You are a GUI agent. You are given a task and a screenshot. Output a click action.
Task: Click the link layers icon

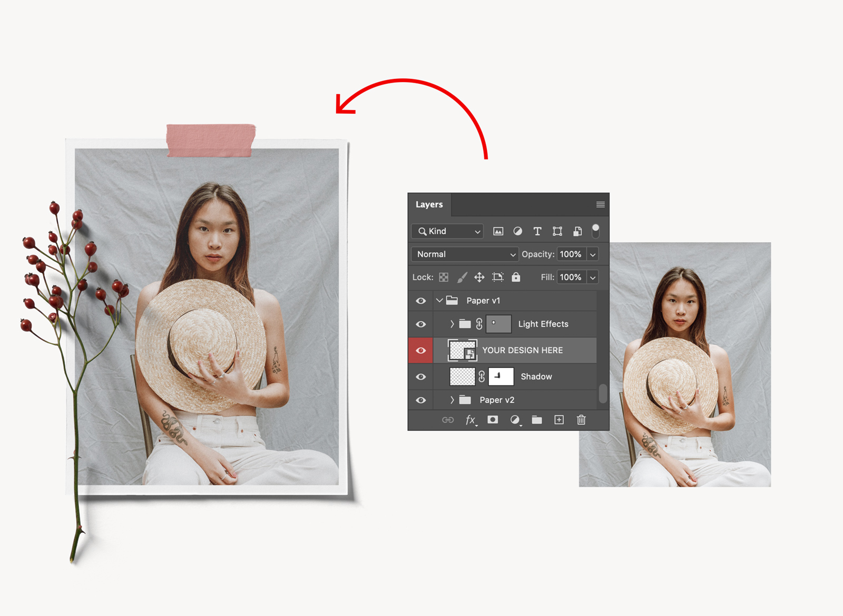click(448, 420)
